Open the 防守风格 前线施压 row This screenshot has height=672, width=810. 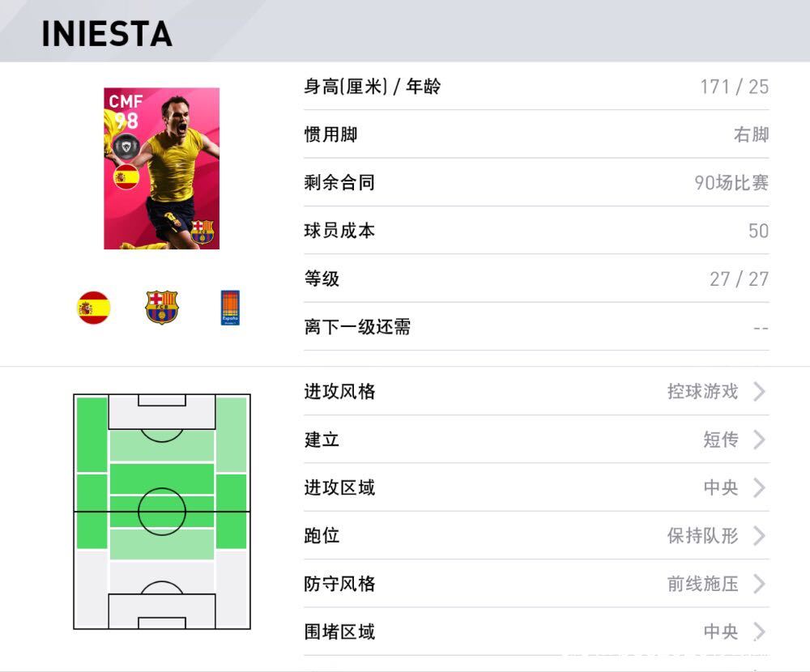click(x=536, y=584)
